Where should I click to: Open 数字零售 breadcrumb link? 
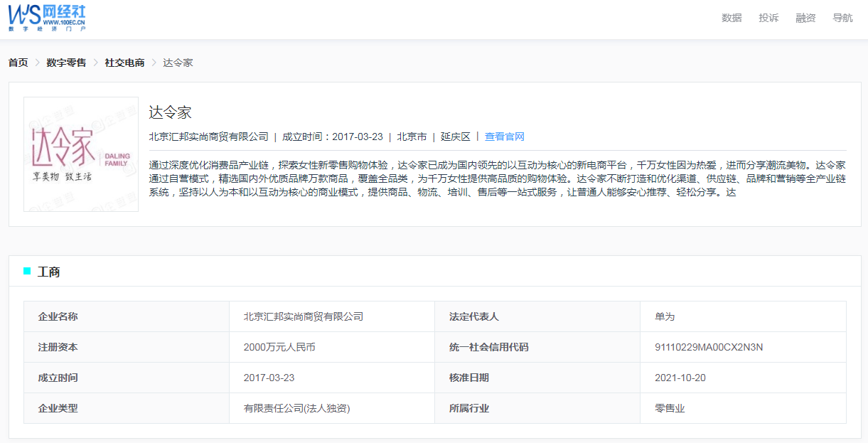tap(66, 63)
